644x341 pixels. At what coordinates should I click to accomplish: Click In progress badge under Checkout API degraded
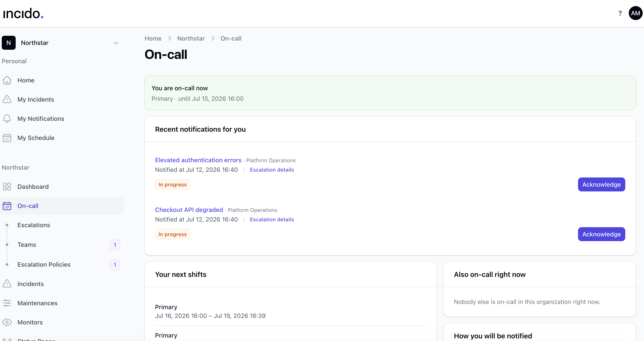click(x=172, y=234)
